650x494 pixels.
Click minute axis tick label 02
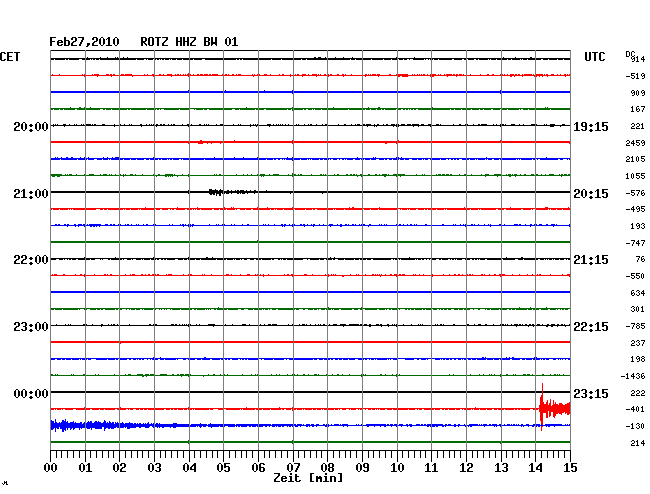click(x=119, y=468)
